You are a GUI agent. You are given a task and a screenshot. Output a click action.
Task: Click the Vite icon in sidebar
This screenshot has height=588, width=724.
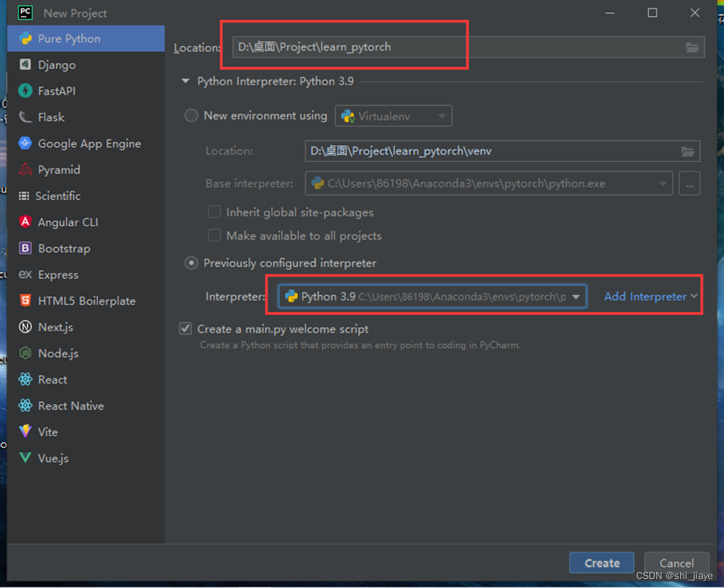point(25,432)
